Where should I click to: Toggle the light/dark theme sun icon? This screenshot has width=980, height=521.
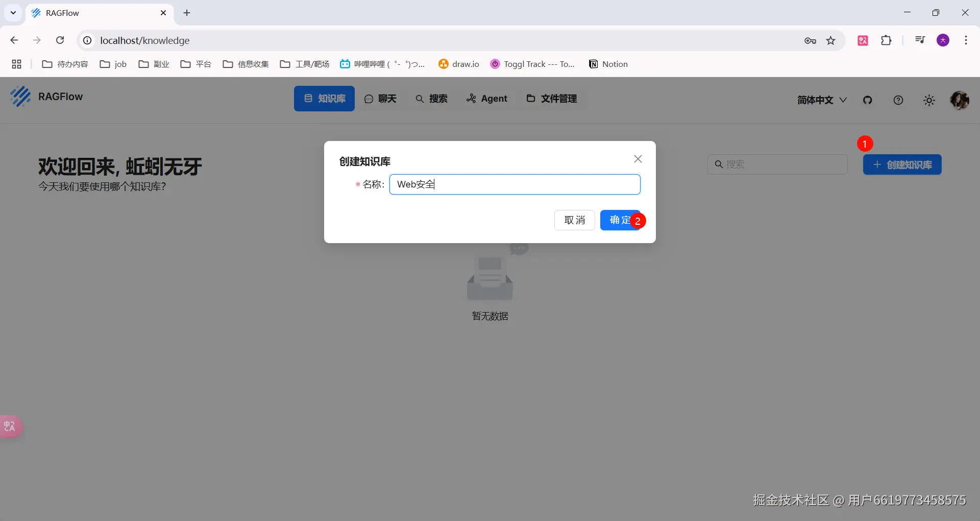pyautogui.click(x=929, y=100)
